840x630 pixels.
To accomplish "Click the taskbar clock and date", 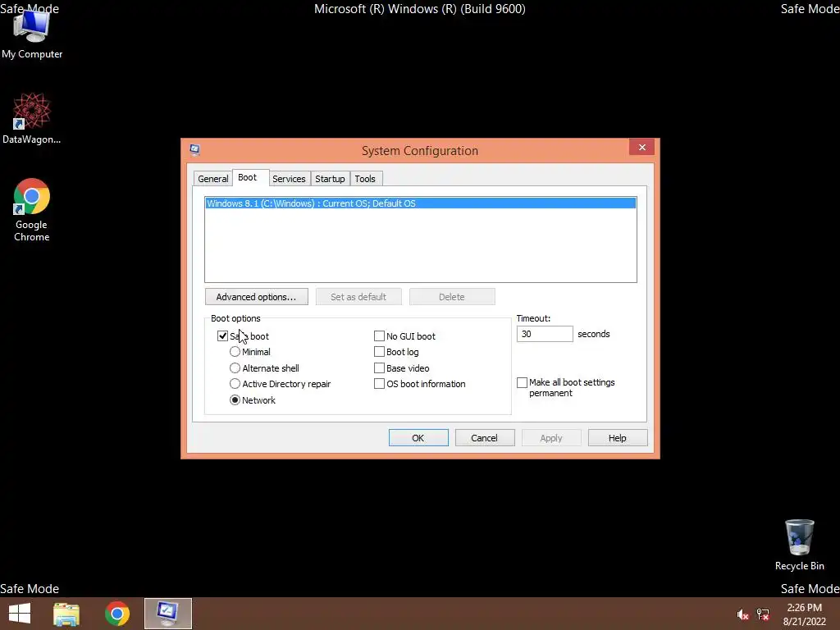I will (x=805, y=614).
